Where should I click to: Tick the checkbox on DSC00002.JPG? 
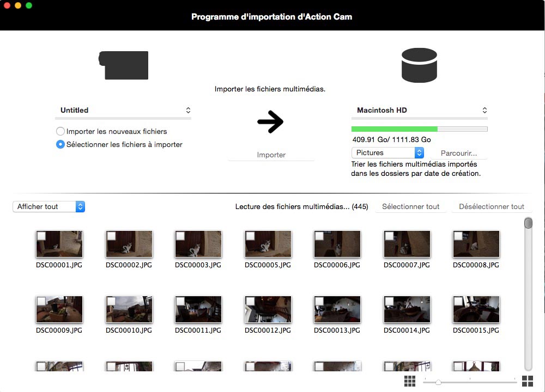pyautogui.click(x=111, y=236)
